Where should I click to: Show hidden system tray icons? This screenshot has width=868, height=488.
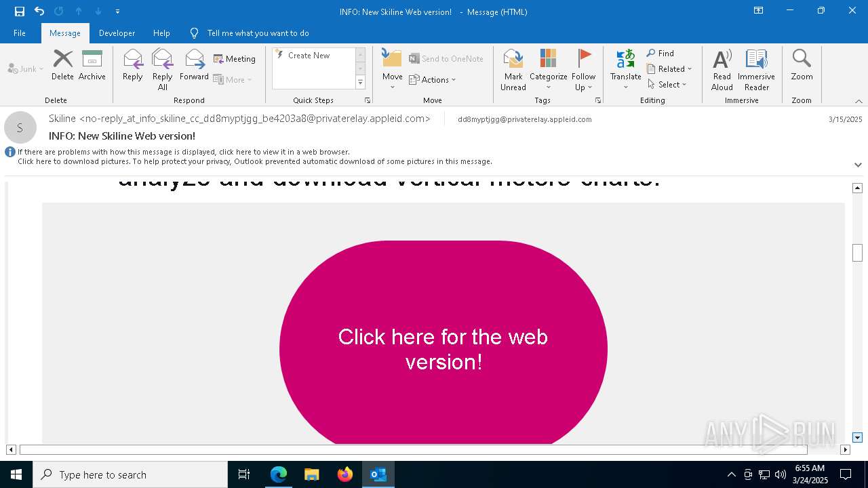[731, 474]
